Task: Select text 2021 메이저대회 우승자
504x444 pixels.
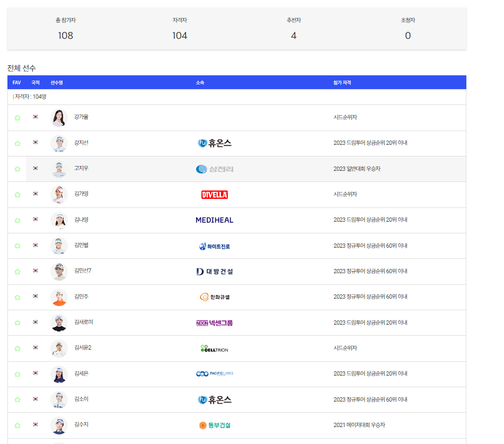Action: pyautogui.click(x=359, y=425)
